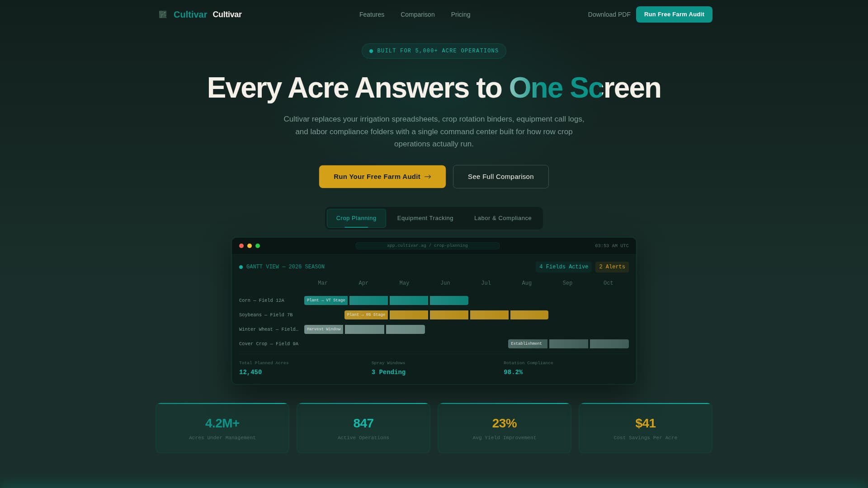Select the Crop Planning tab
The width and height of the screenshot is (868, 488).
356,218
